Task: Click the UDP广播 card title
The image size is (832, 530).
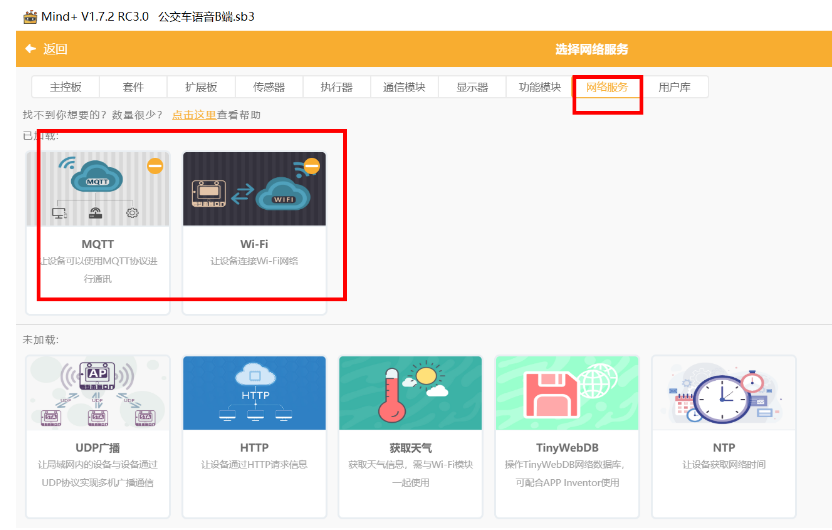Action: pyautogui.click(x=98, y=448)
